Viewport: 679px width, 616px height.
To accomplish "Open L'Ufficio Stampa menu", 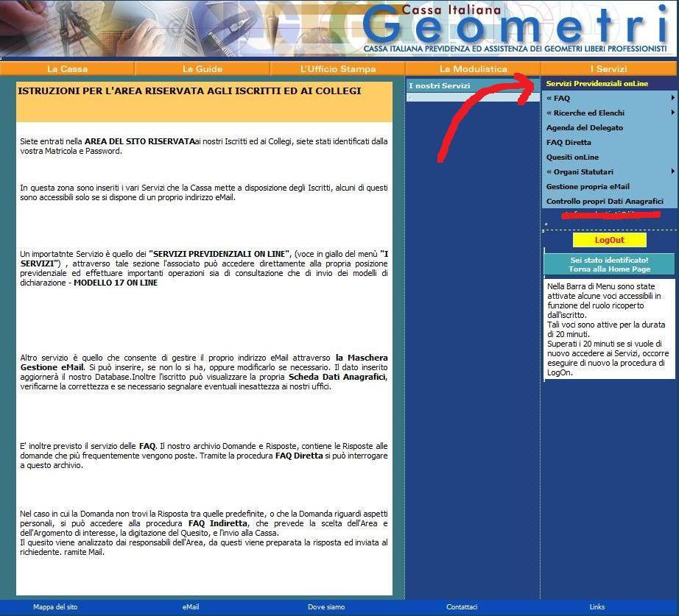I will 338,69.
